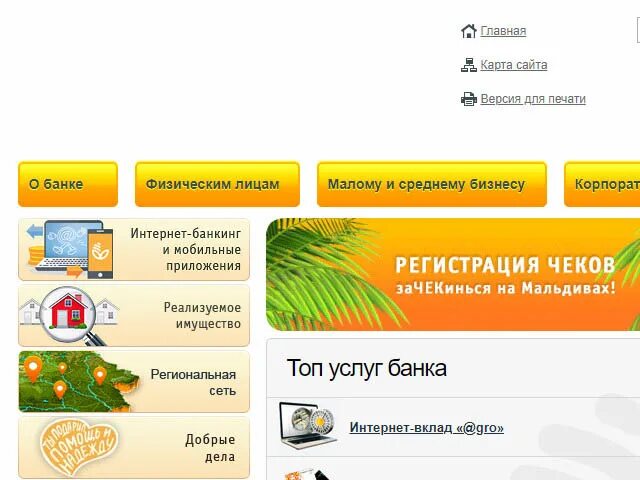Open the О банке menu tab
640x480 pixels.
(x=68, y=184)
